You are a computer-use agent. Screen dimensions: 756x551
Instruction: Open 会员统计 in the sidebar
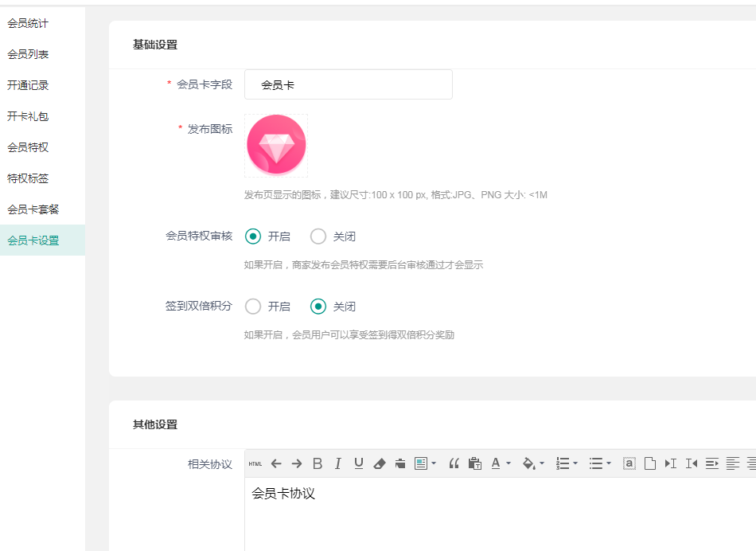[x=28, y=23]
